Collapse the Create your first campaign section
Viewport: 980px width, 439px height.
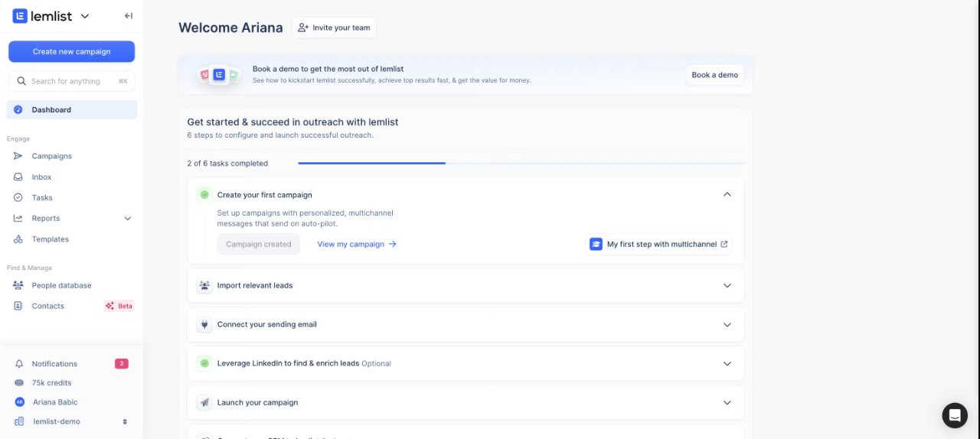point(727,194)
